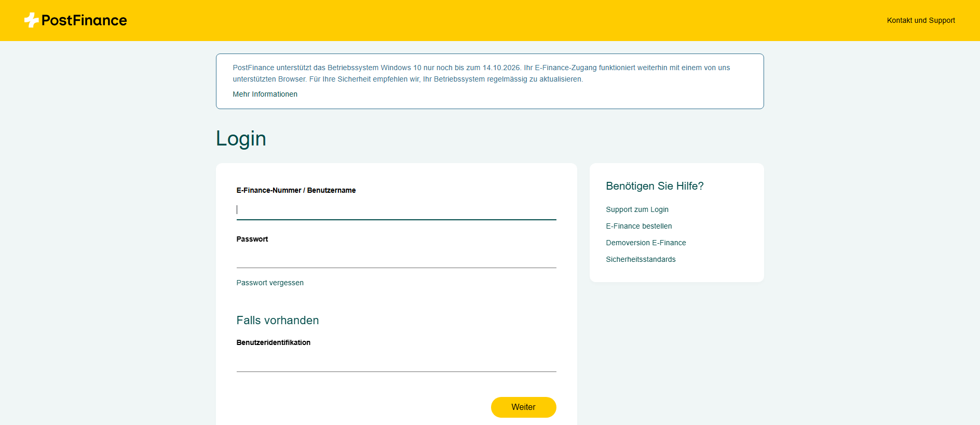This screenshot has height=425, width=980.
Task: Click the Falls vorhanden heading
Action: 278,320
